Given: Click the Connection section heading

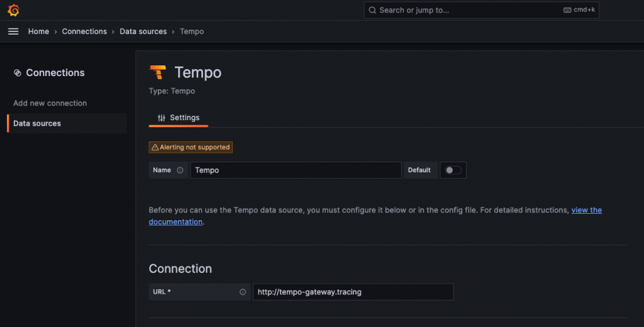Looking at the screenshot, I should [180, 269].
